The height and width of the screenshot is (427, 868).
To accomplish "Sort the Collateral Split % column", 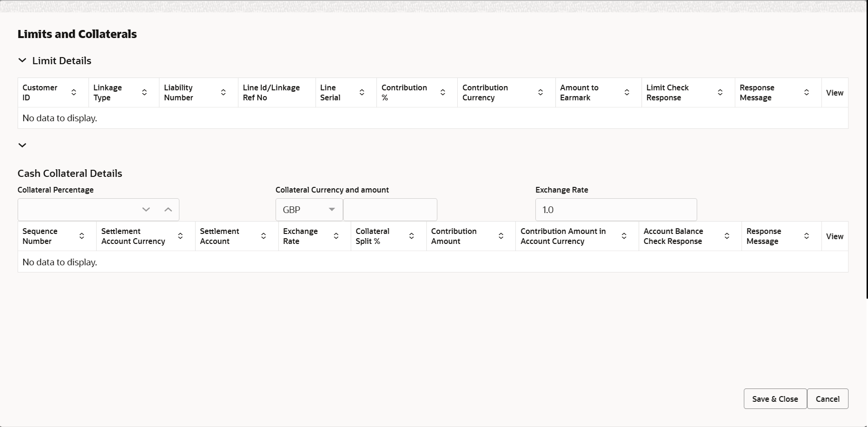I will [x=411, y=236].
